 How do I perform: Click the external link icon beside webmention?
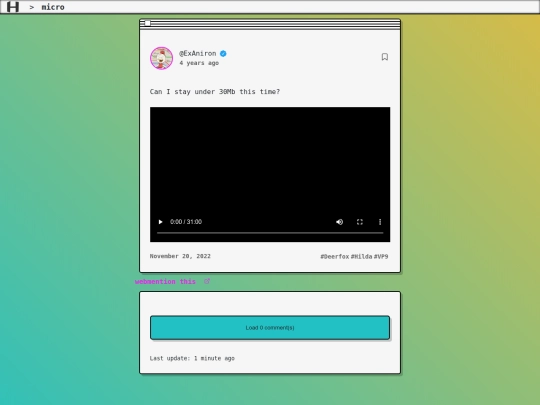[207, 281]
